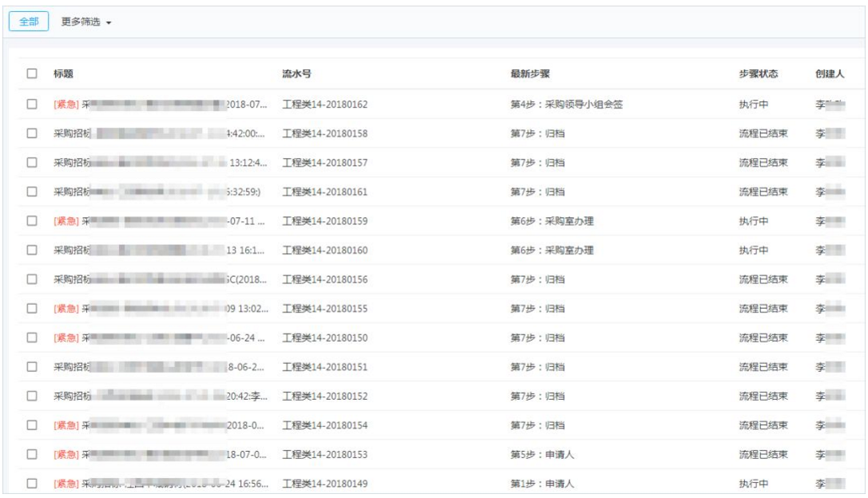The height and width of the screenshot is (498, 868).
Task: Click step 第5步：申请人
Action: pyautogui.click(x=542, y=454)
